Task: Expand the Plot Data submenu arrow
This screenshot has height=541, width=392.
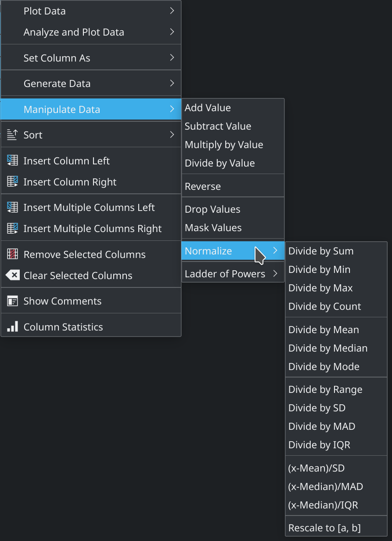Action: pyautogui.click(x=172, y=11)
